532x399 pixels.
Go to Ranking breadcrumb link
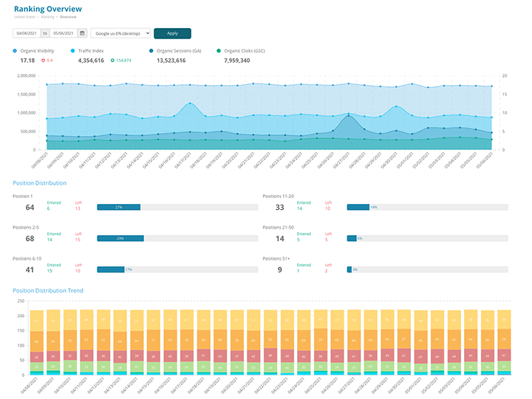(47, 16)
